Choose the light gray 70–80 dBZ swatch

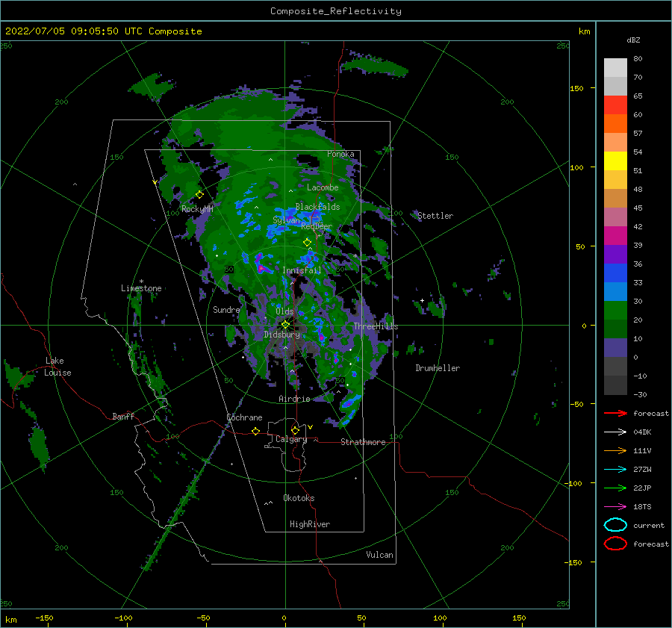[x=615, y=68]
